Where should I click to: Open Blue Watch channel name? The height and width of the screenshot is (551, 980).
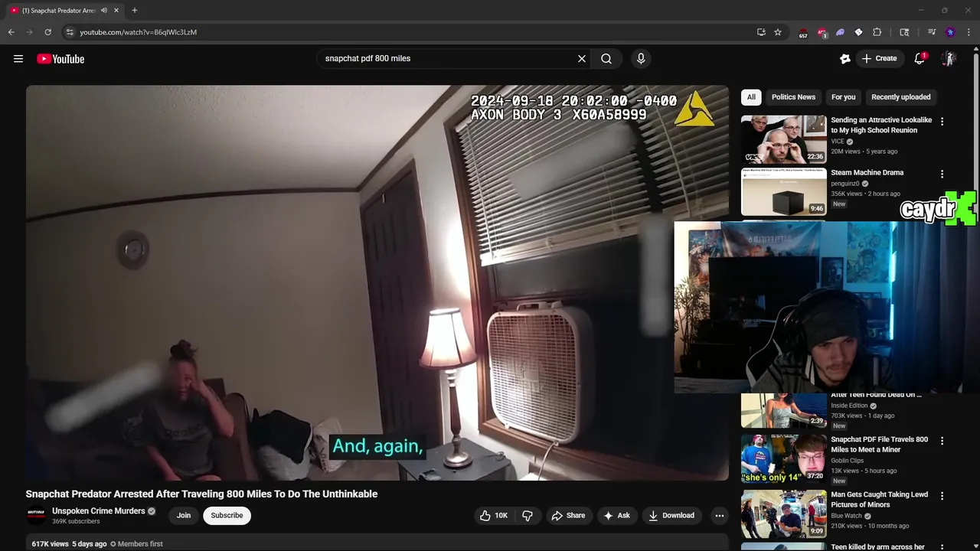[846, 516]
